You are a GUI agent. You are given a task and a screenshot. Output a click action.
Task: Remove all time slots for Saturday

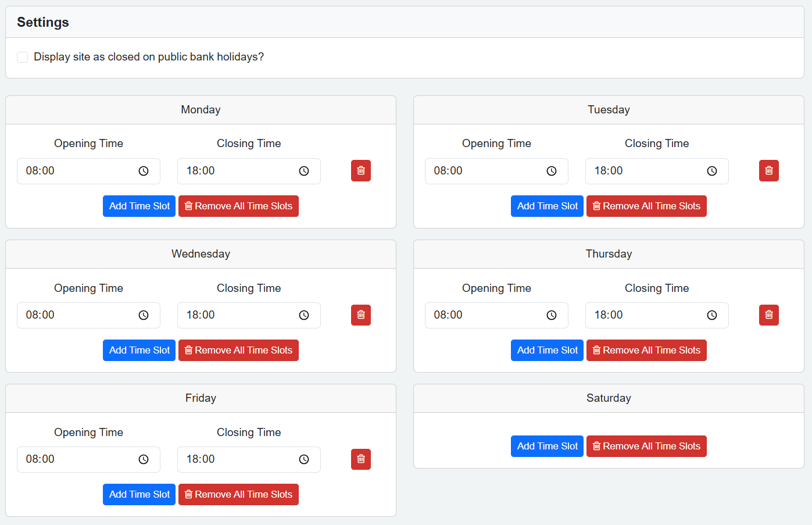(646, 446)
